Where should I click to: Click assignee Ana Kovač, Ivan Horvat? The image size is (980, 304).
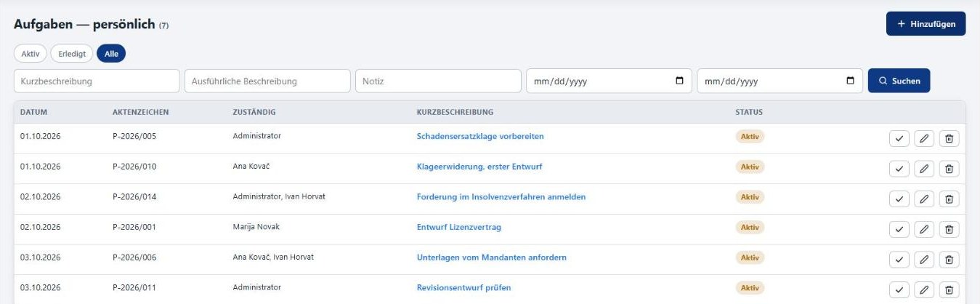pos(273,257)
